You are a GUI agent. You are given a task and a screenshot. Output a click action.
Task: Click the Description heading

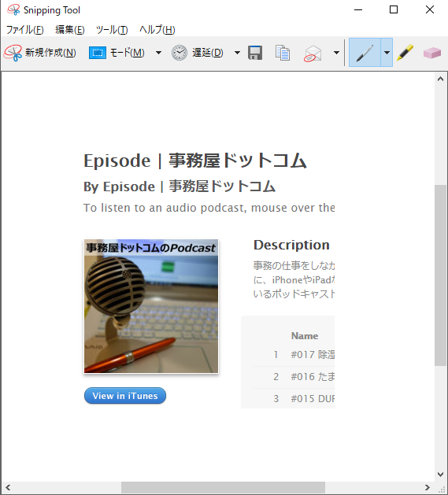[291, 245]
